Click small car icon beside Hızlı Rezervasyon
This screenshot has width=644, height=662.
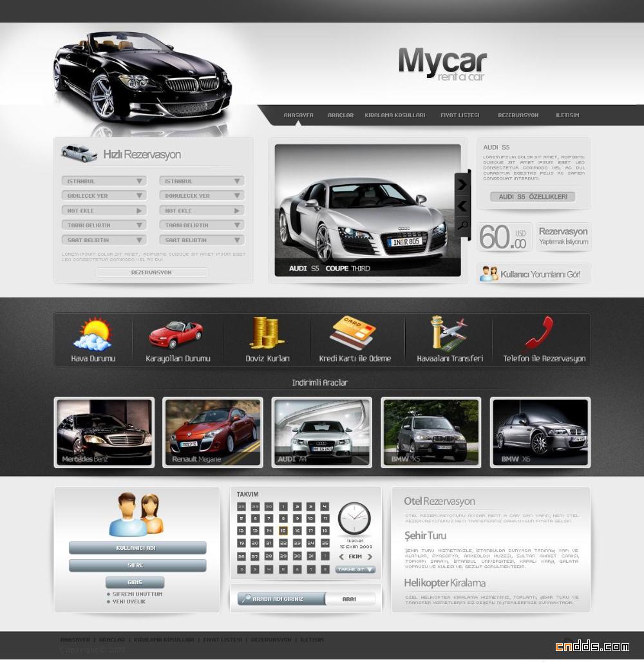pos(79,153)
